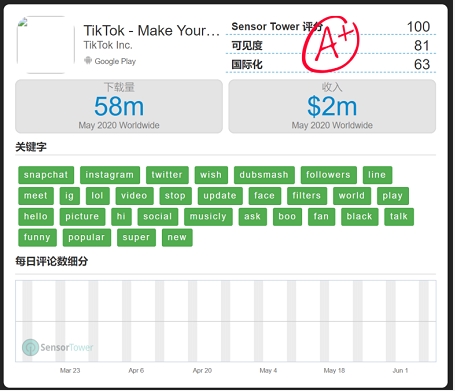Click the followers keyword tag

point(328,175)
